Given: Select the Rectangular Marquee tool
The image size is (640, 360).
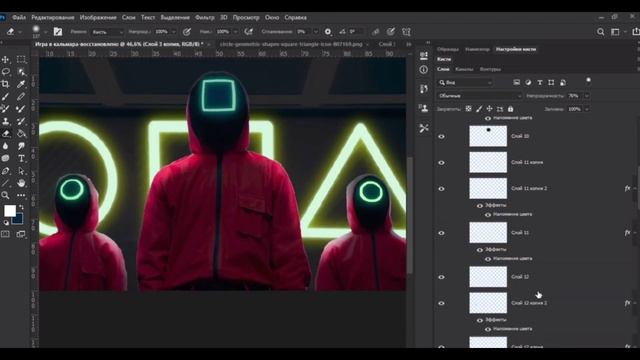Looking at the screenshot, I should 21,60.
